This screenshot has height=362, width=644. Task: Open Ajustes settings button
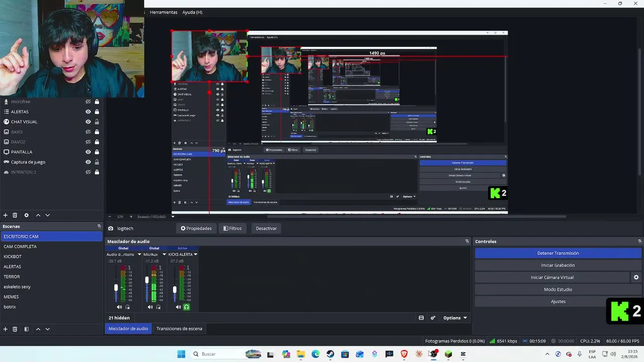(558, 302)
